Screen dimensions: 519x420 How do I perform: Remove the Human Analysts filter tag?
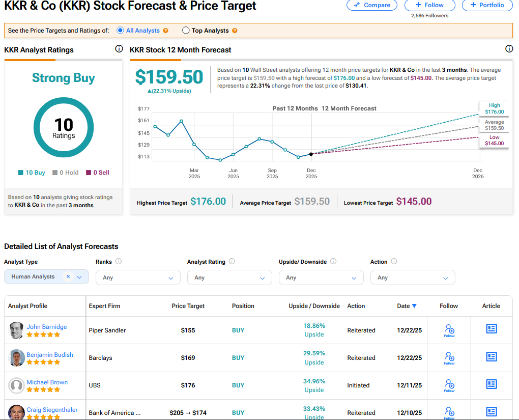pyautogui.click(x=68, y=276)
